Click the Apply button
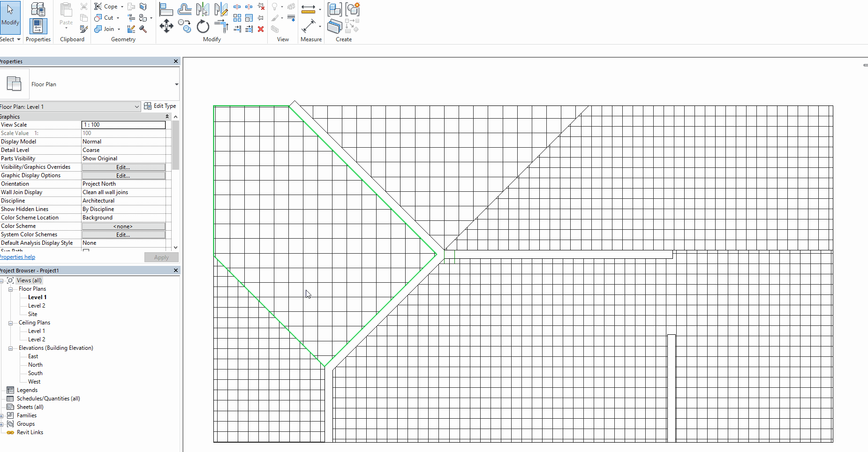The image size is (868, 452). tap(161, 257)
